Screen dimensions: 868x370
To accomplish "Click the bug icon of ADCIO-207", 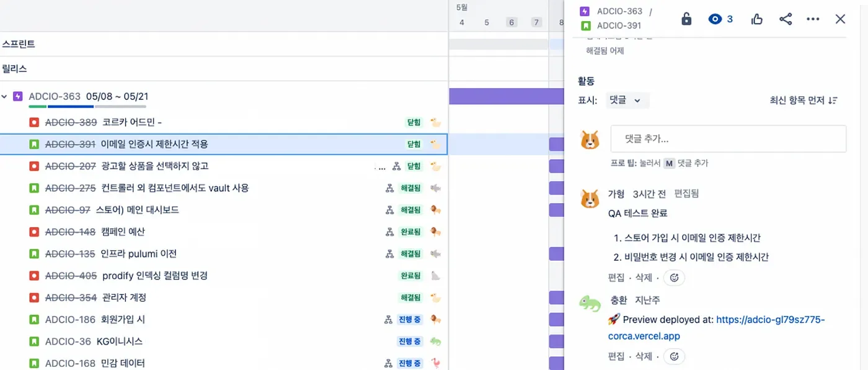I will point(34,166).
